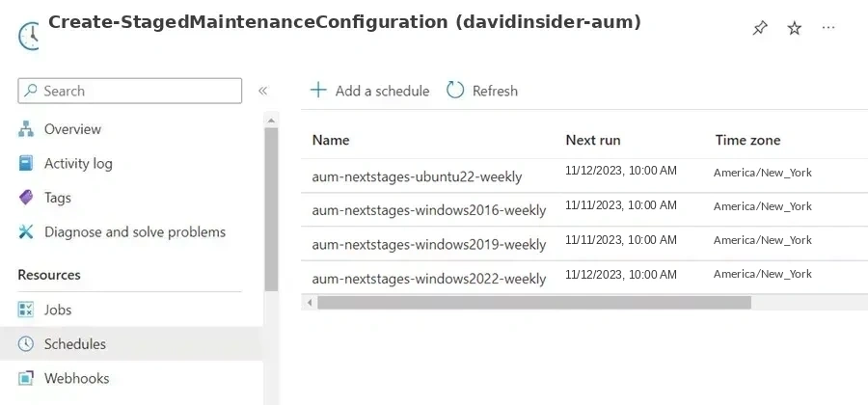Click the Overview icon

(x=25, y=129)
